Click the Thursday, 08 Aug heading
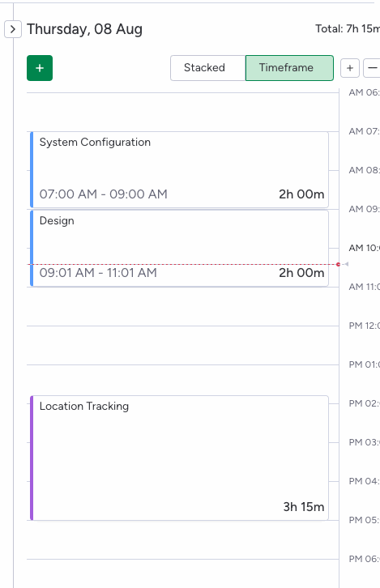The image size is (380, 588). pos(84,29)
